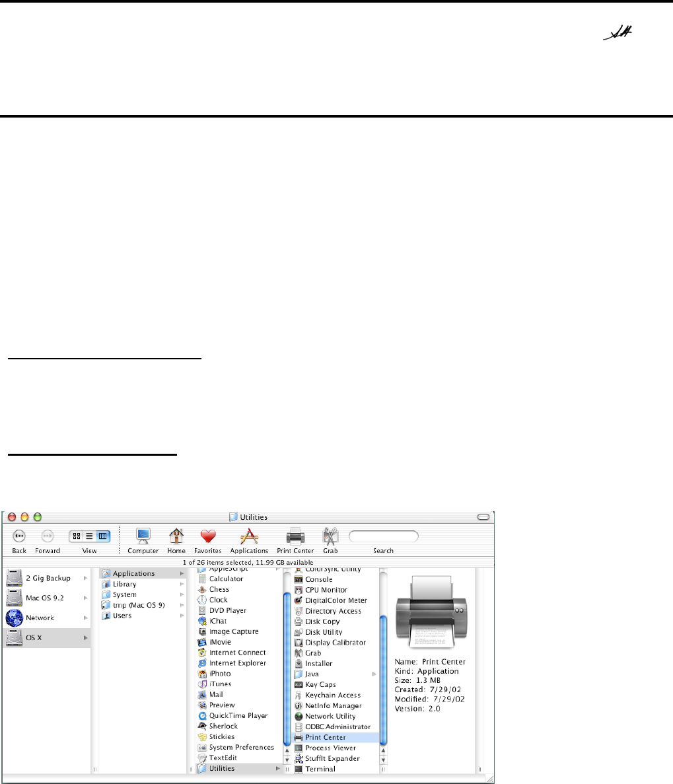Select Keychain Access utility
Screen dimensions: 673x784
336,695
